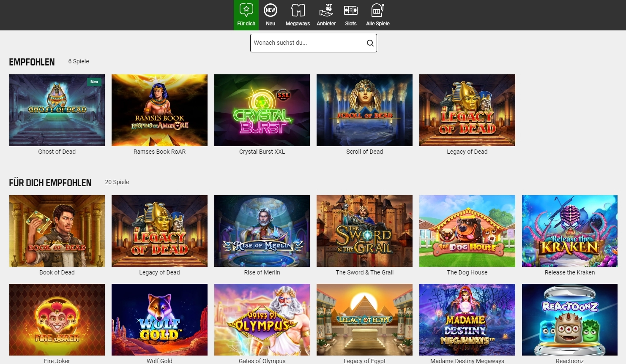The image size is (626, 364).
Task: Click the Neu badge on Ghost of Dead
Action: [x=94, y=81]
